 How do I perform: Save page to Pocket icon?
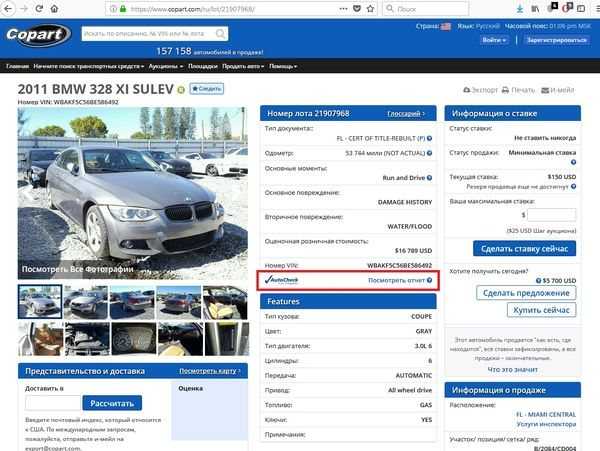(x=357, y=9)
